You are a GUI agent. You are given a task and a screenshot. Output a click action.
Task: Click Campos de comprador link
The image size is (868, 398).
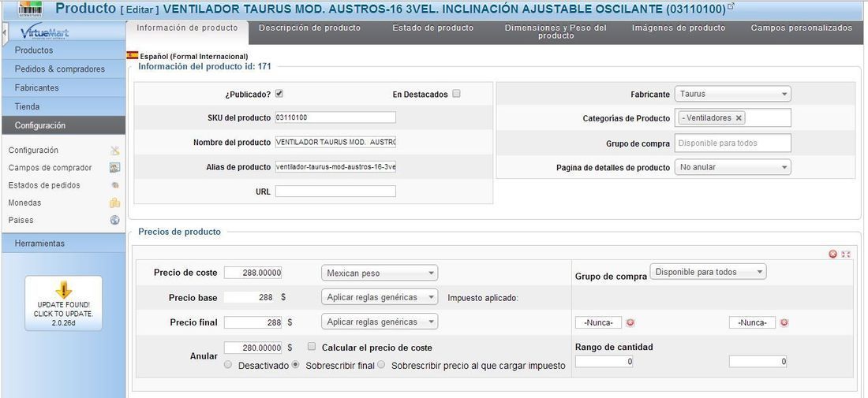[50, 168]
